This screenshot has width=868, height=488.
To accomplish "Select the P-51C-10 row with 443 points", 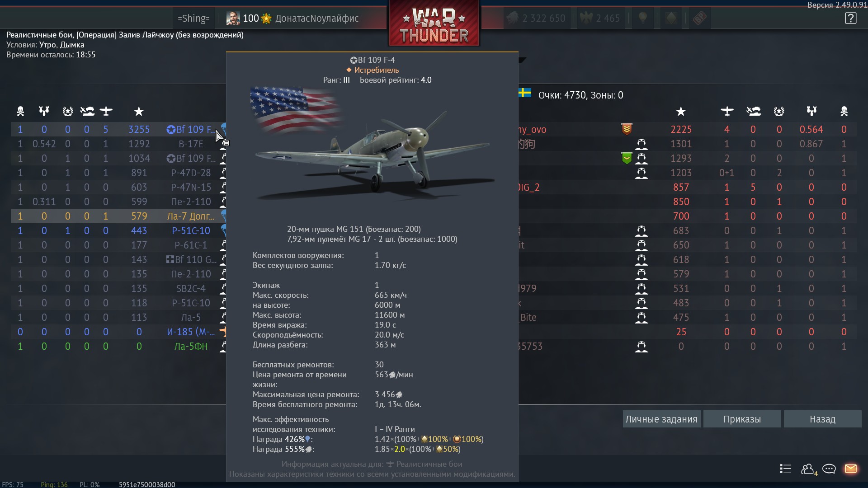I will click(118, 230).
